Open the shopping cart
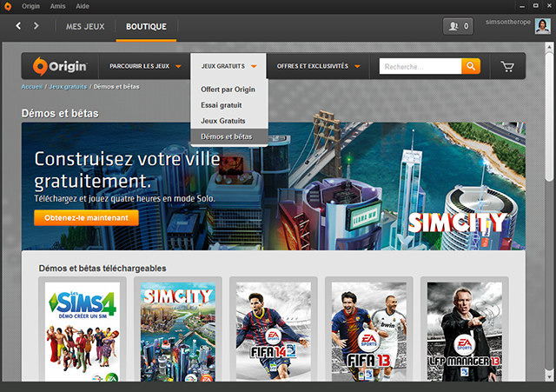The height and width of the screenshot is (392, 556). click(507, 66)
